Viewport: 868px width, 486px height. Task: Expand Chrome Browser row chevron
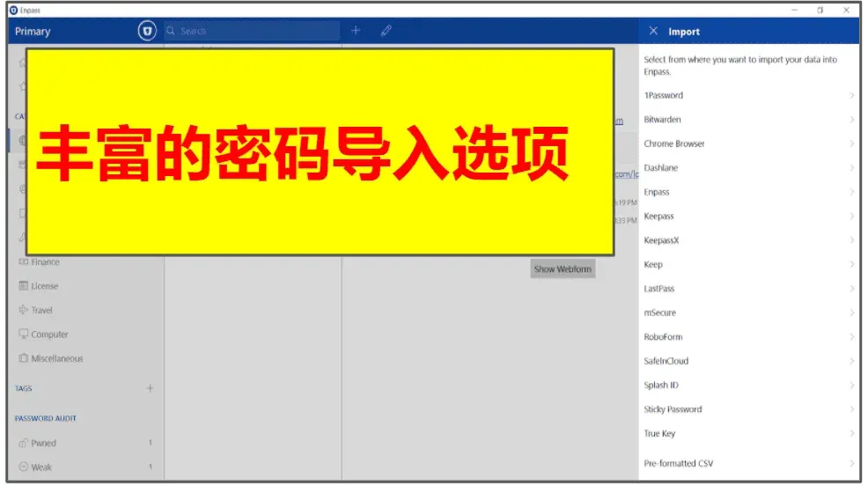852,144
